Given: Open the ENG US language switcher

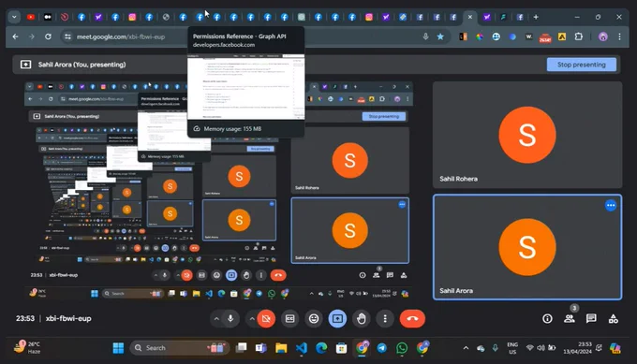Looking at the screenshot, I should pos(512,348).
